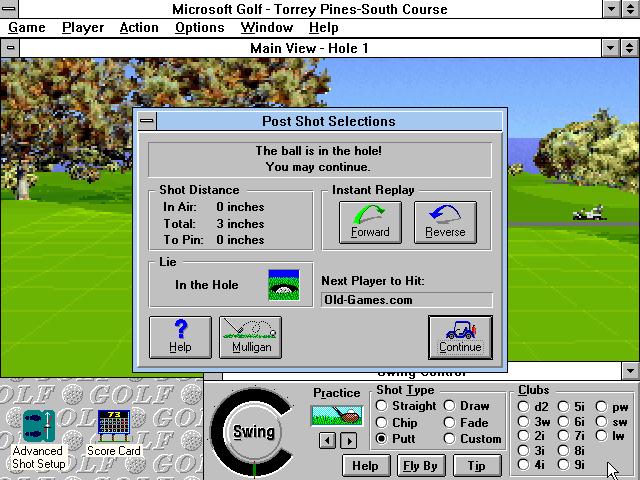Click the Tip button
Image resolution: width=640 pixels, height=480 pixels.
[x=476, y=466]
